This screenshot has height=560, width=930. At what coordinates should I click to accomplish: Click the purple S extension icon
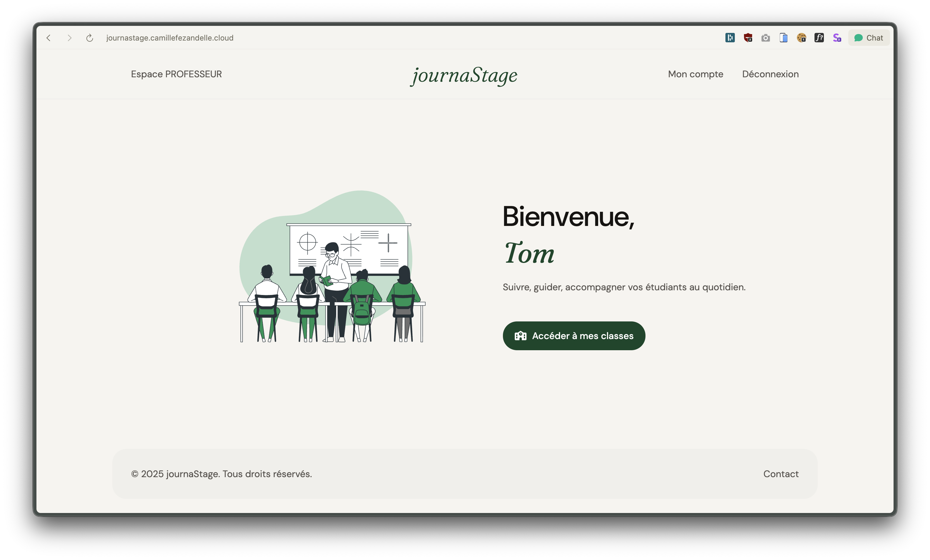click(x=837, y=38)
